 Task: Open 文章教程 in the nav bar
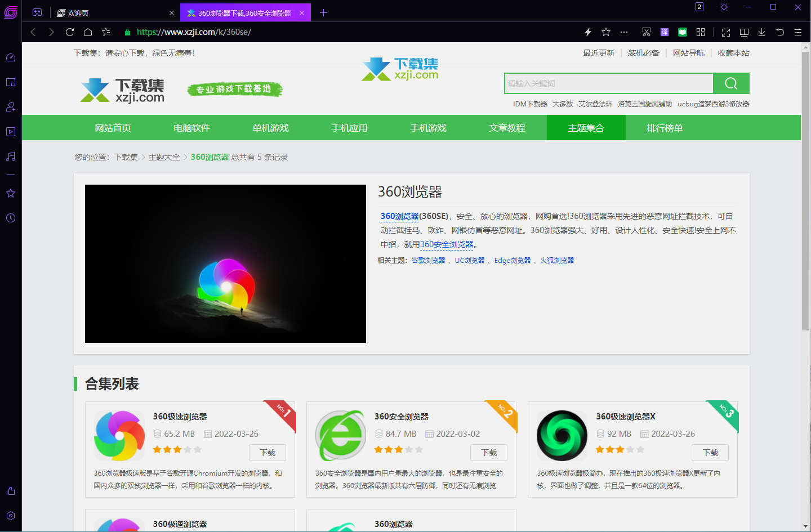point(507,128)
